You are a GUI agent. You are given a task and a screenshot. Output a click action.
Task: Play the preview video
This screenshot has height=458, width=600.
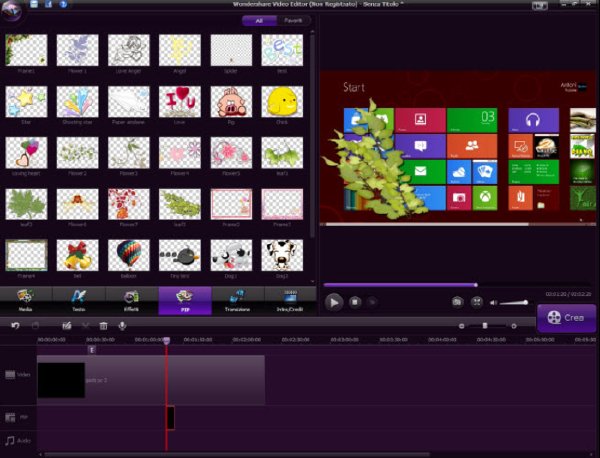click(334, 302)
